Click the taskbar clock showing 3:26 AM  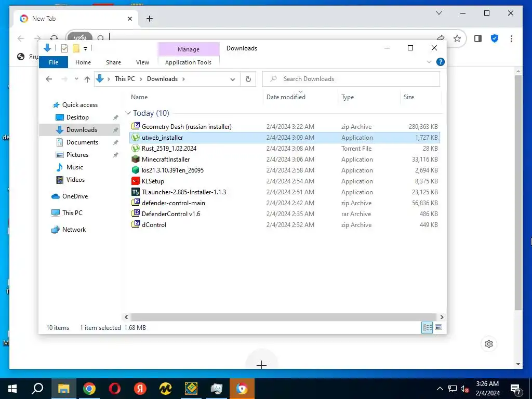(487, 389)
